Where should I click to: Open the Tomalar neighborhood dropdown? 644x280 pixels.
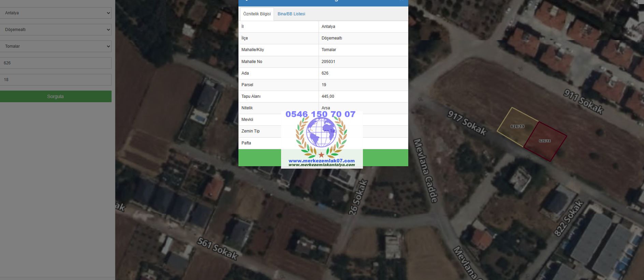coord(56,46)
